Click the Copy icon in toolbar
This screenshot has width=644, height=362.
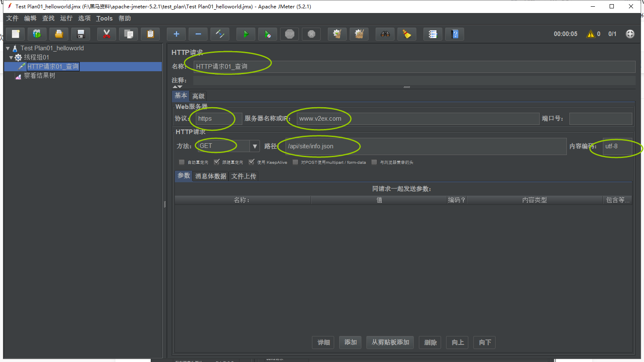[x=128, y=34]
